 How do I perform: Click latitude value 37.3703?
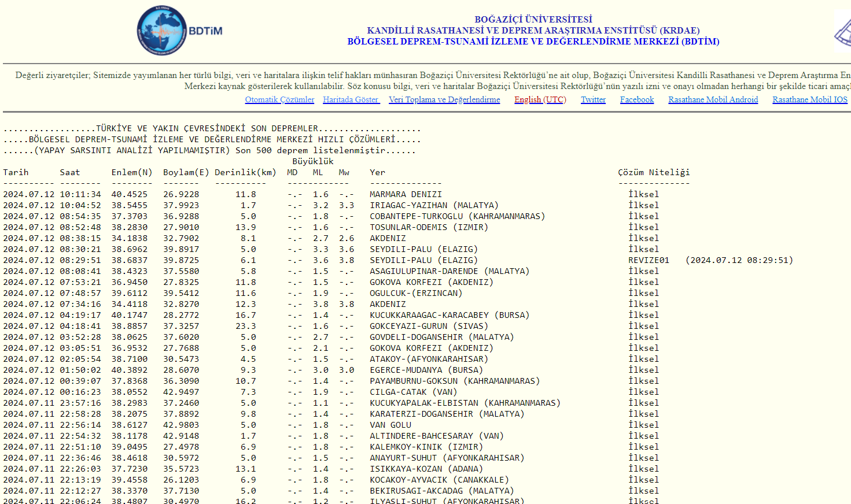coord(130,216)
